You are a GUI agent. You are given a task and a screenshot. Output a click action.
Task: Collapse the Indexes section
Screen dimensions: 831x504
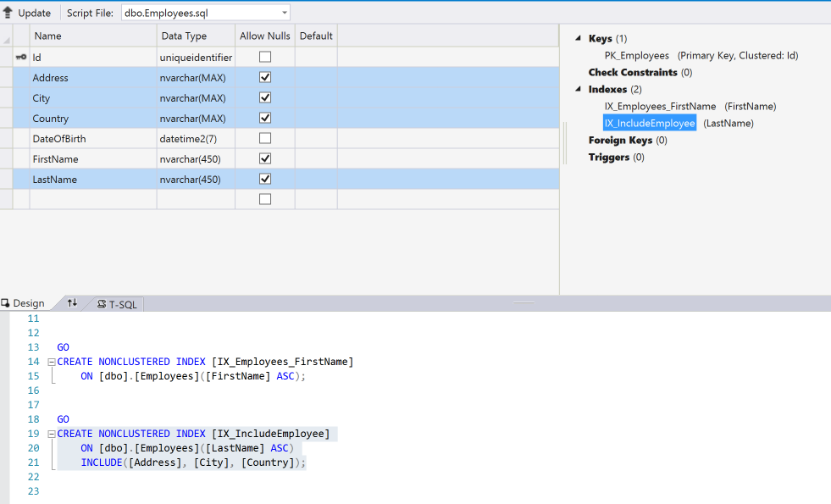point(579,90)
